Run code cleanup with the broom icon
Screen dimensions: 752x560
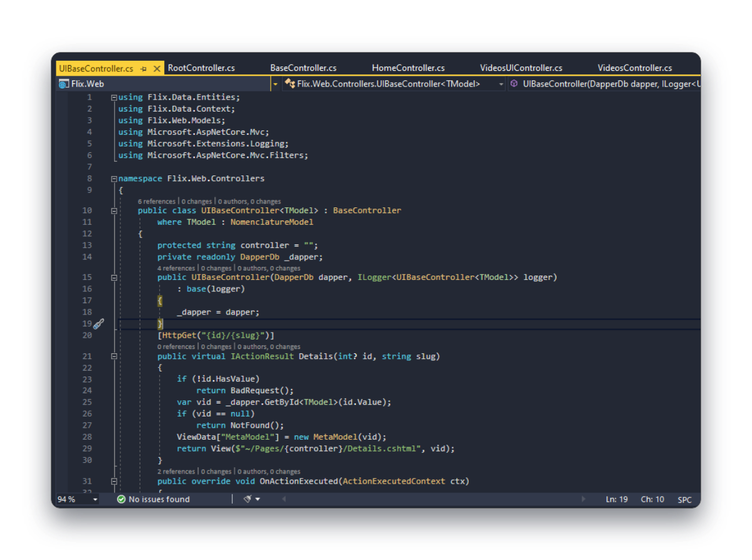pos(248,499)
